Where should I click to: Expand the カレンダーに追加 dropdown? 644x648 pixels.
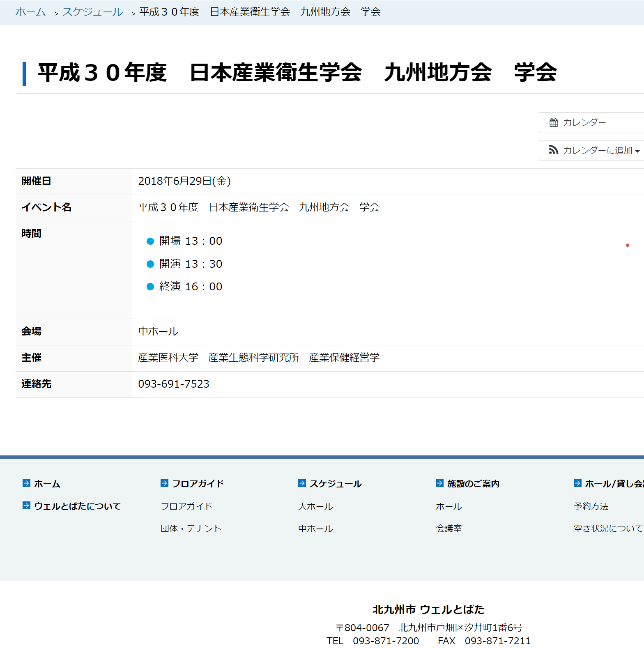click(x=591, y=150)
